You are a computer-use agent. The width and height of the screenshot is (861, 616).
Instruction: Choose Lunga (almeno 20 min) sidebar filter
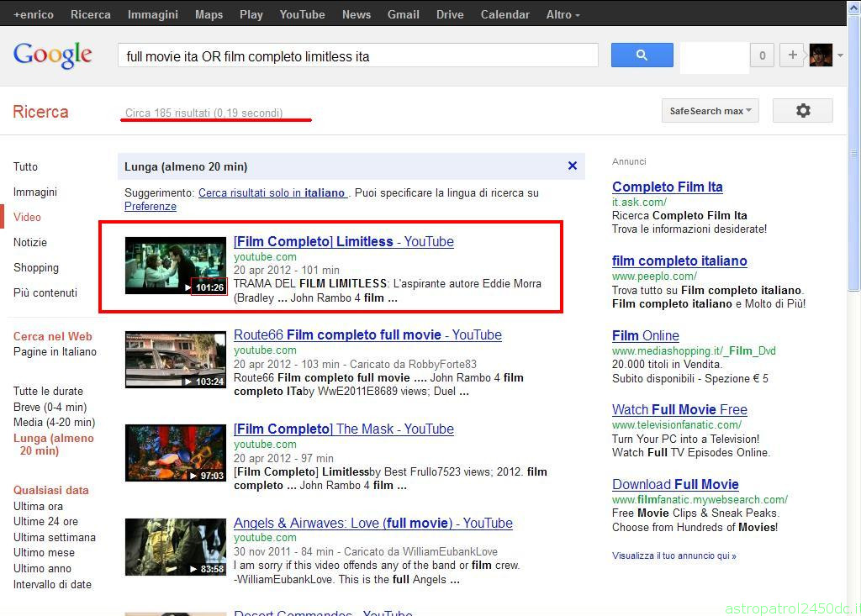(x=53, y=445)
